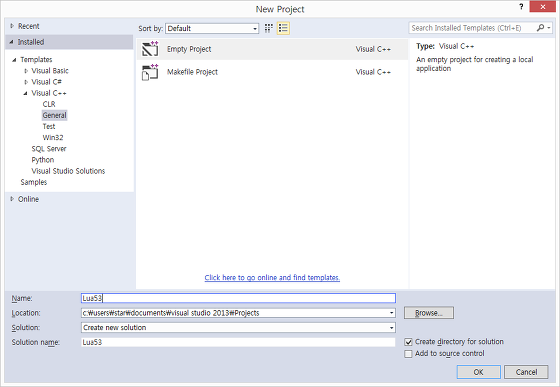Switch to medium icons list view
The width and height of the screenshot is (560, 387).
pyautogui.click(x=283, y=28)
